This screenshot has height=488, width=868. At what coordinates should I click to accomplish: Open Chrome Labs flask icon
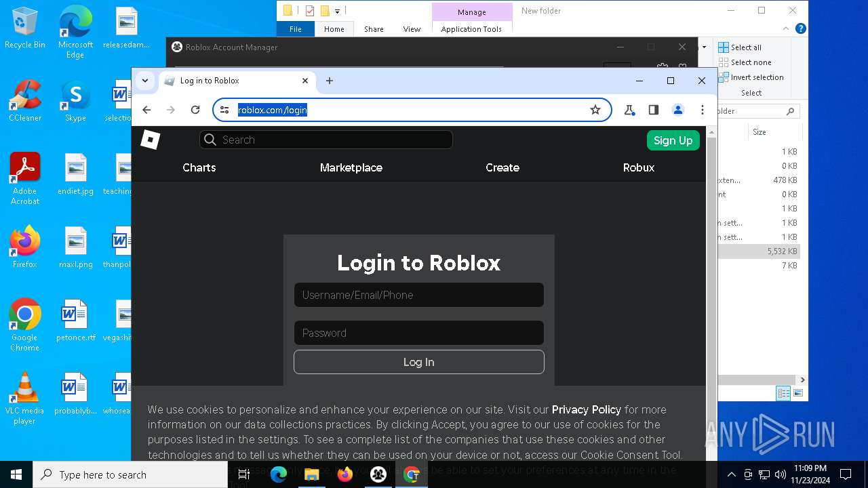pos(629,110)
